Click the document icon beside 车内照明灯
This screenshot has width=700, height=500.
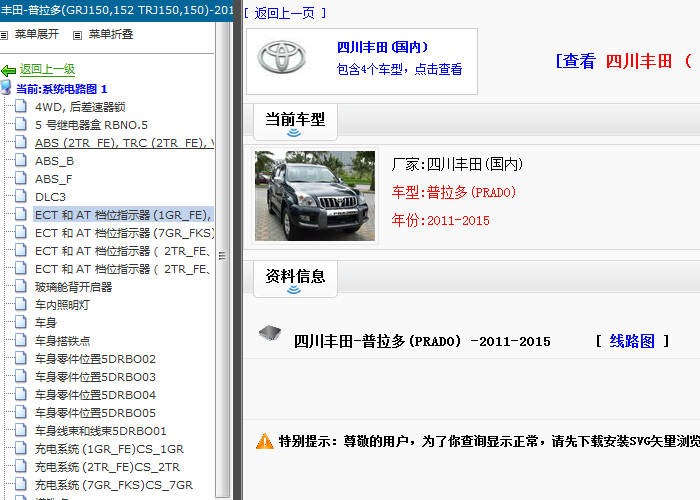(x=21, y=304)
